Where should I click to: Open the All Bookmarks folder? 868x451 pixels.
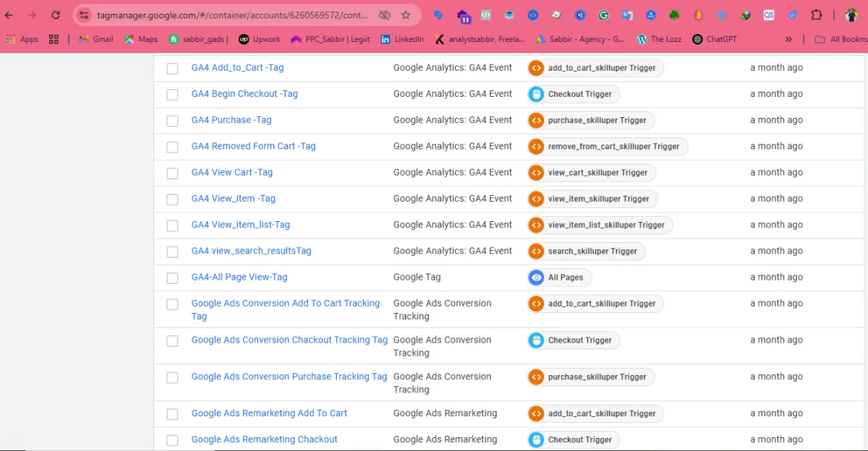tap(841, 39)
